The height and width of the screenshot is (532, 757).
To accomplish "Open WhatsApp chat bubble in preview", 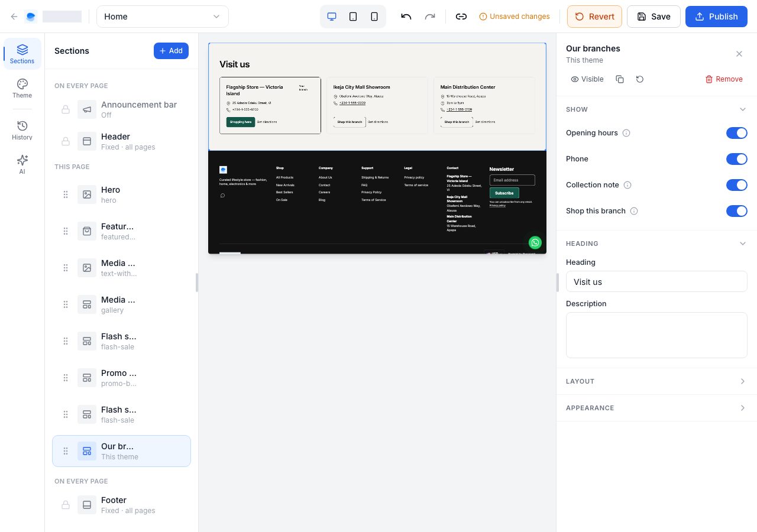I will click(x=535, y=242).
